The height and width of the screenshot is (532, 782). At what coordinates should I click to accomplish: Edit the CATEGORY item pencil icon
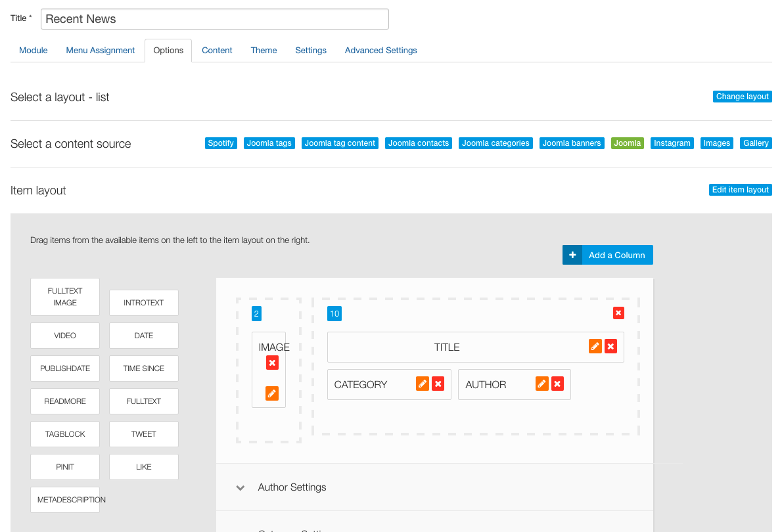(x=423, y=384)
